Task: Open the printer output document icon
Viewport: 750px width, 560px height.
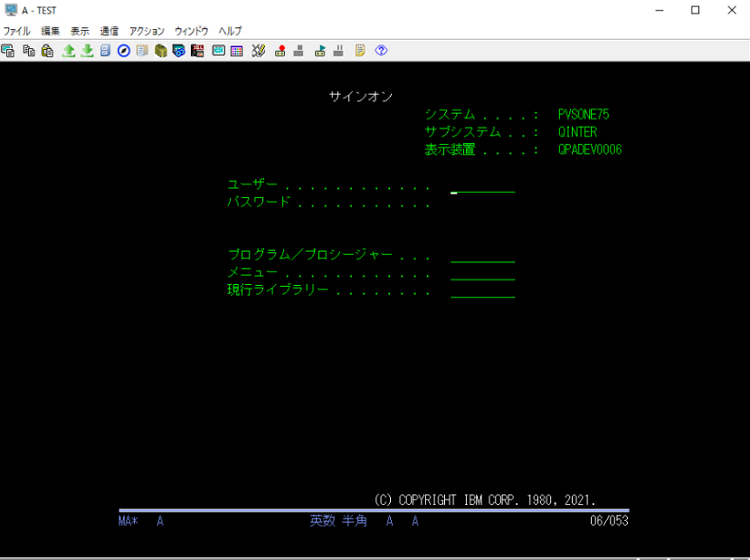Action: [x=142, y=51]
